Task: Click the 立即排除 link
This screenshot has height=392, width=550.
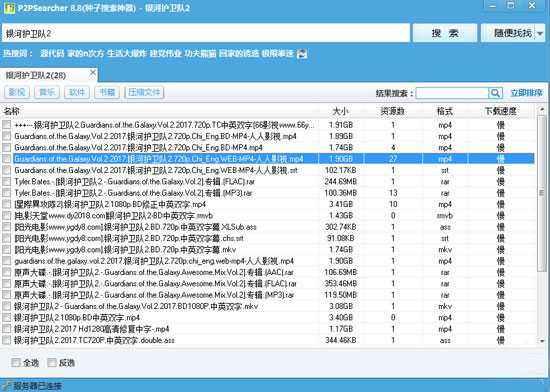Action: coord(526,93)
